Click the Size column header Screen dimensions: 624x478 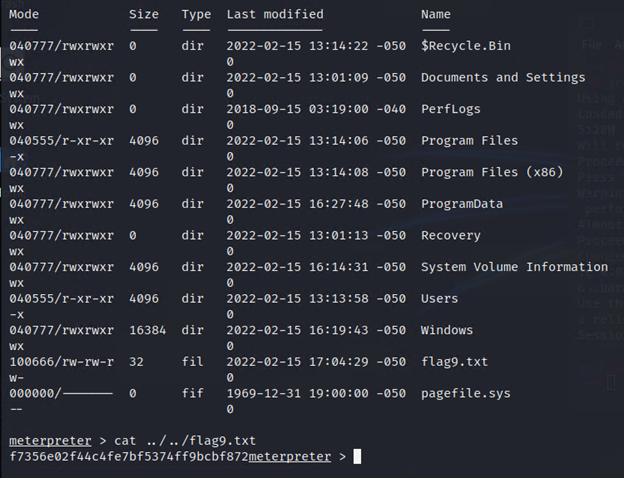[144, 15]
